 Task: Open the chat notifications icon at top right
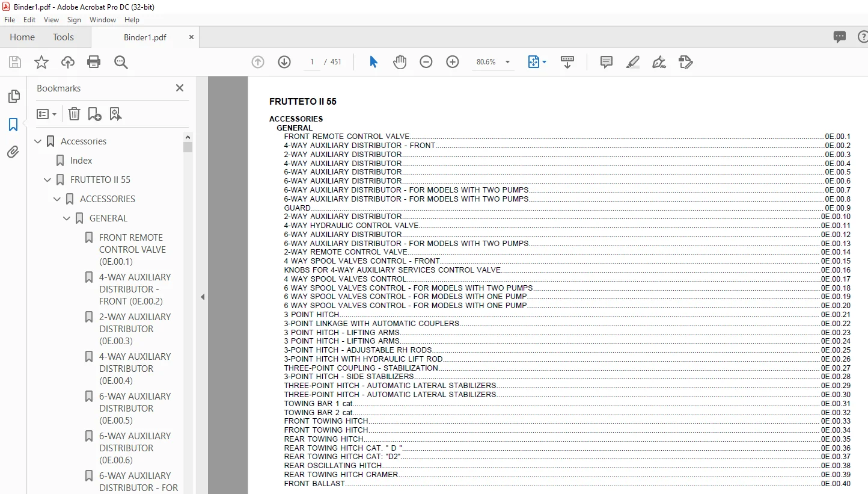(840, 37)
